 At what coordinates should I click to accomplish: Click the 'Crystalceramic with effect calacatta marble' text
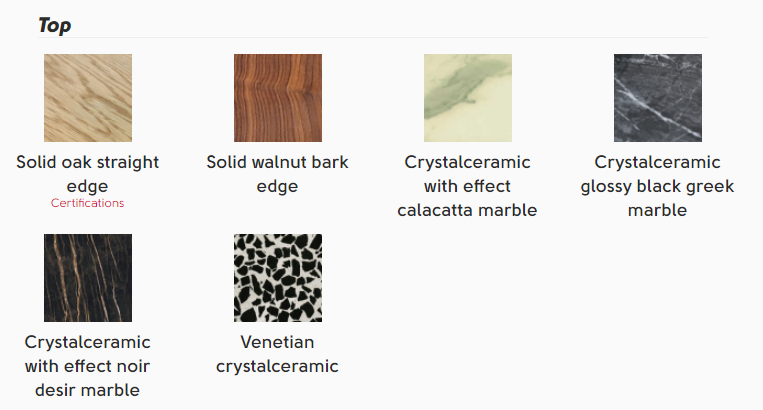tap(468, 186)
